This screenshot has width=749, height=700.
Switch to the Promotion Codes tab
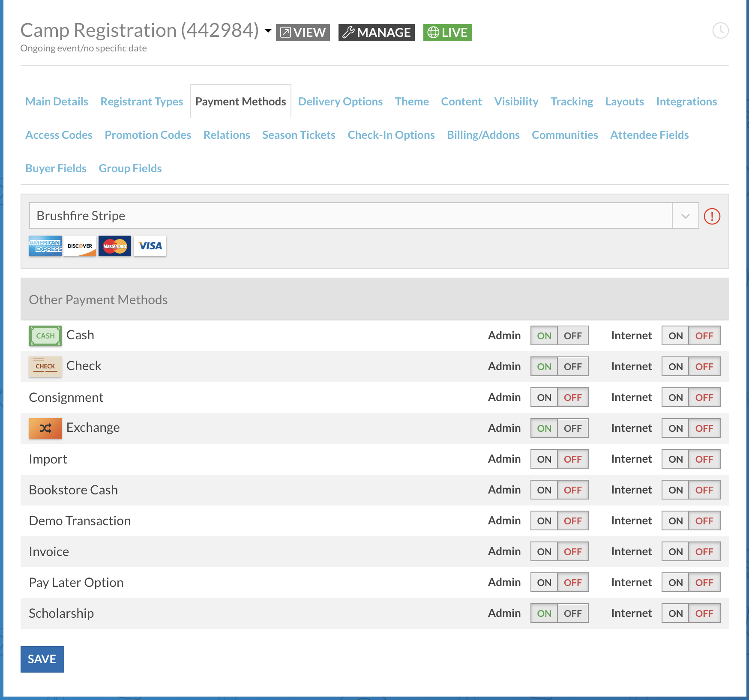147,135
